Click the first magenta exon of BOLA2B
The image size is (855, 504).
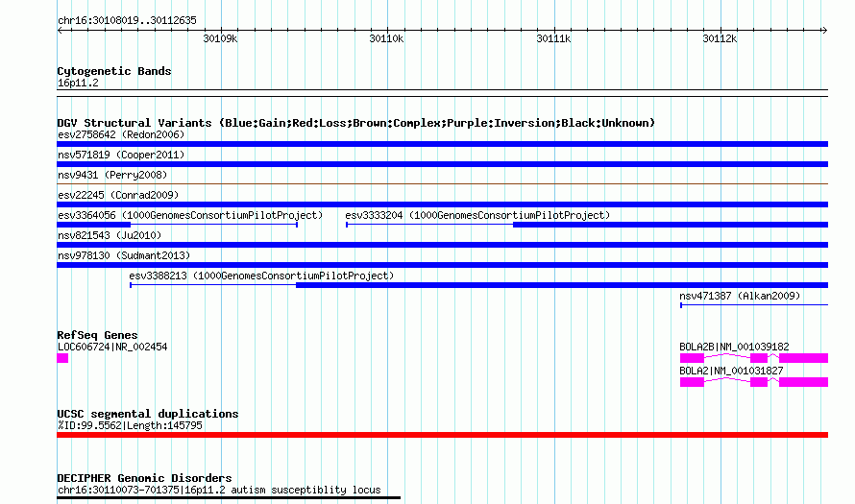tap(692, 358)
